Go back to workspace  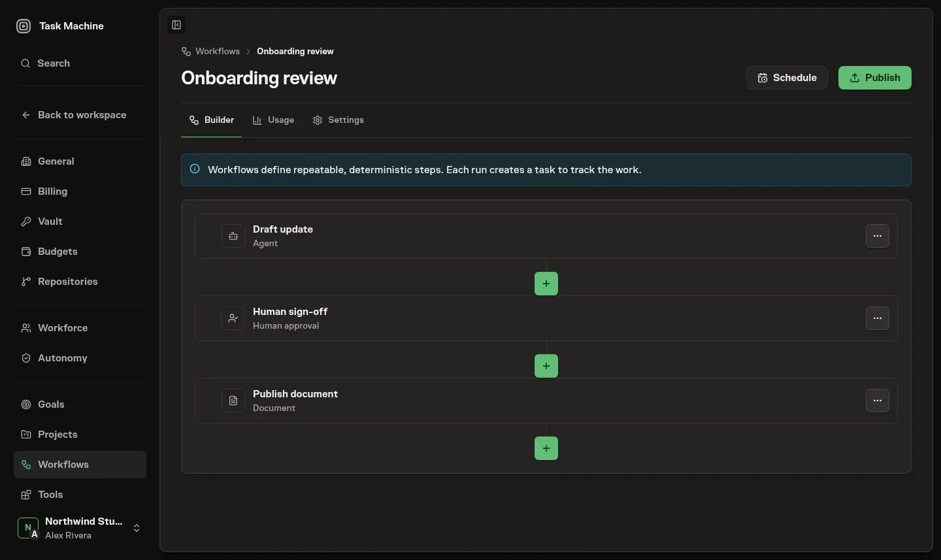(80, 115)
